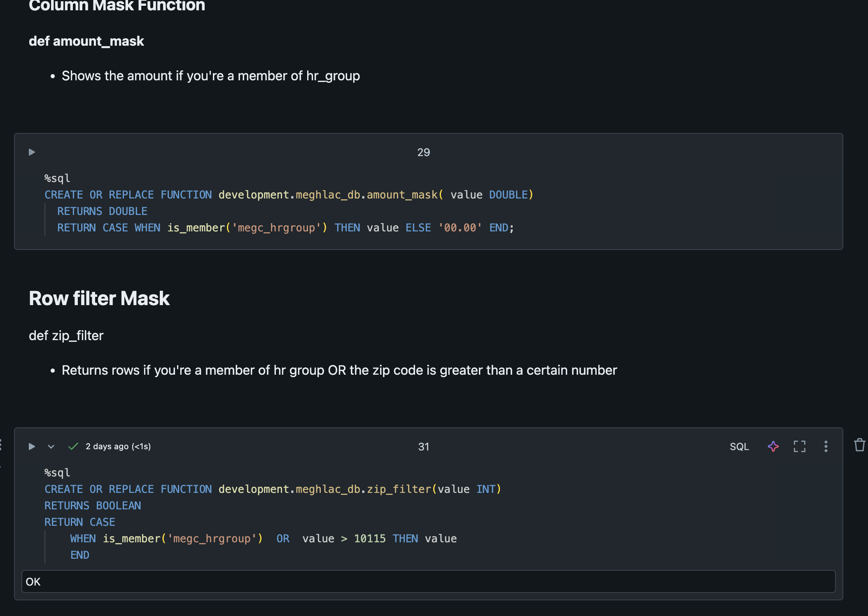Click the '2 days ago (<1s)' run details

pos(118,446)
